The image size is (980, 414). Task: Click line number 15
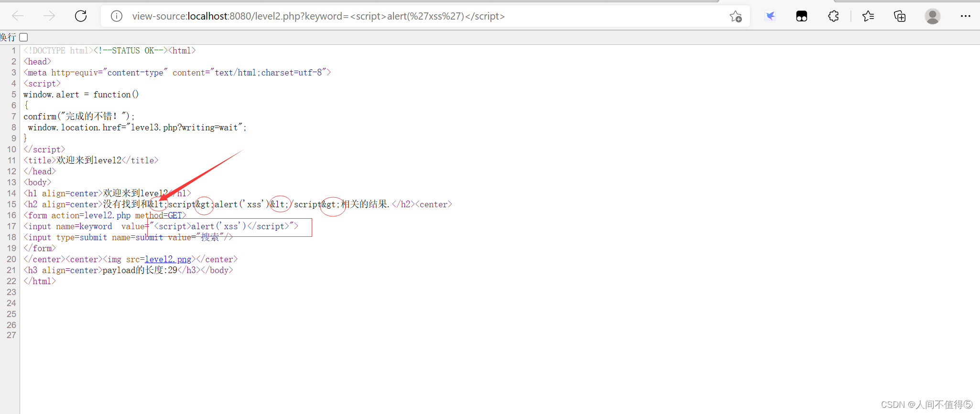11,204
